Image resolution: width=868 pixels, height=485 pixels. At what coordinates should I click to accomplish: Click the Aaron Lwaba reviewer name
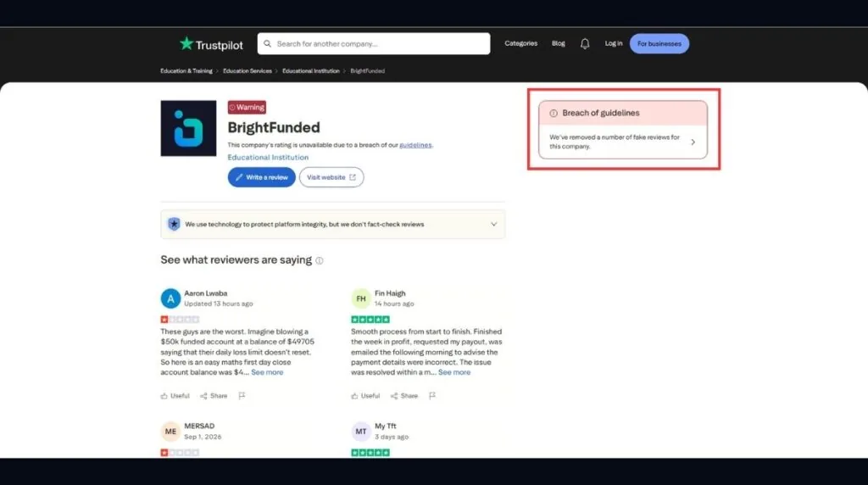pos(206,293)
